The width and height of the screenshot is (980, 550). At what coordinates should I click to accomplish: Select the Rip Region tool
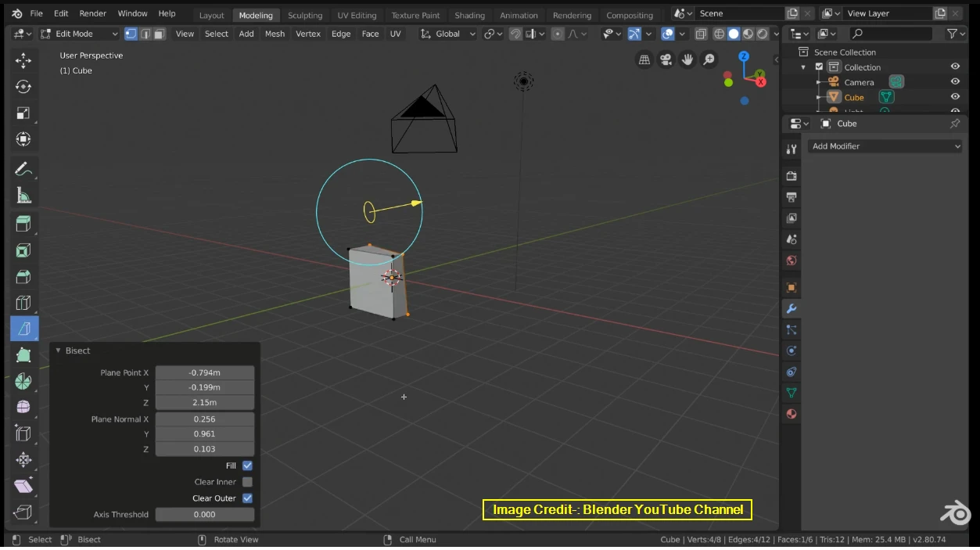click(23, 512)
